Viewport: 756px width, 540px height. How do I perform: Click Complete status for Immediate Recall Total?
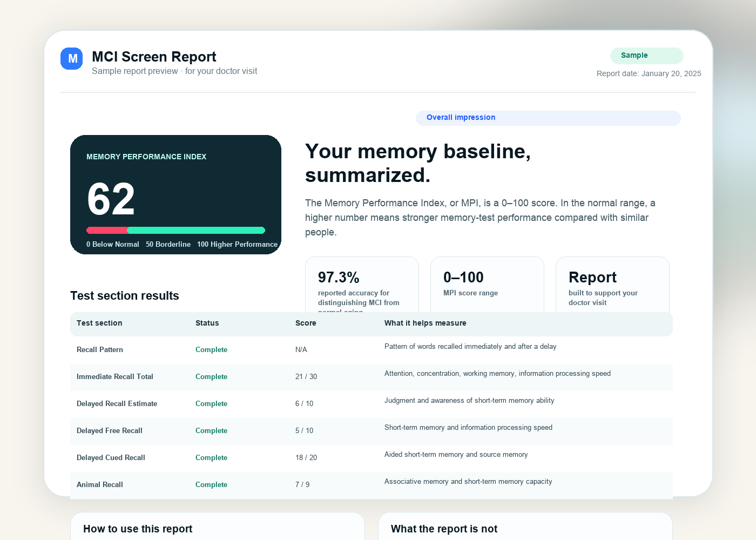click(x=211, y=376)
